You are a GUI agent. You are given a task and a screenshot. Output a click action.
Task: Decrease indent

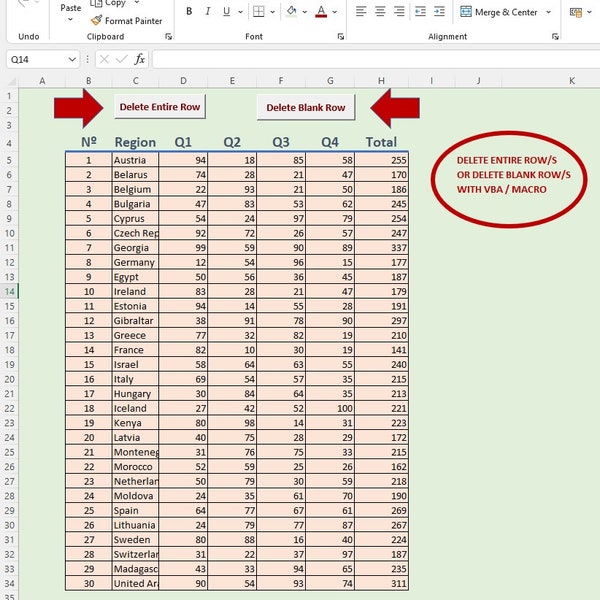(x=420, y=12)
